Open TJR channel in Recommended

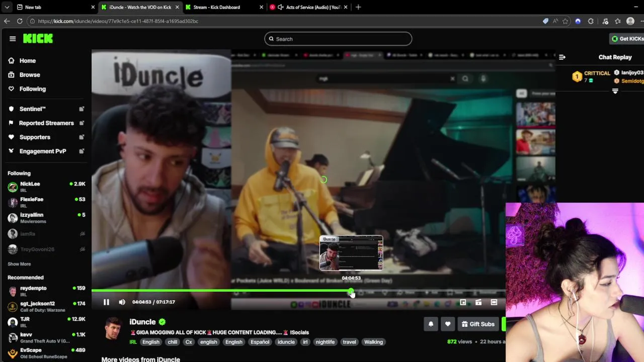[46, 322]
